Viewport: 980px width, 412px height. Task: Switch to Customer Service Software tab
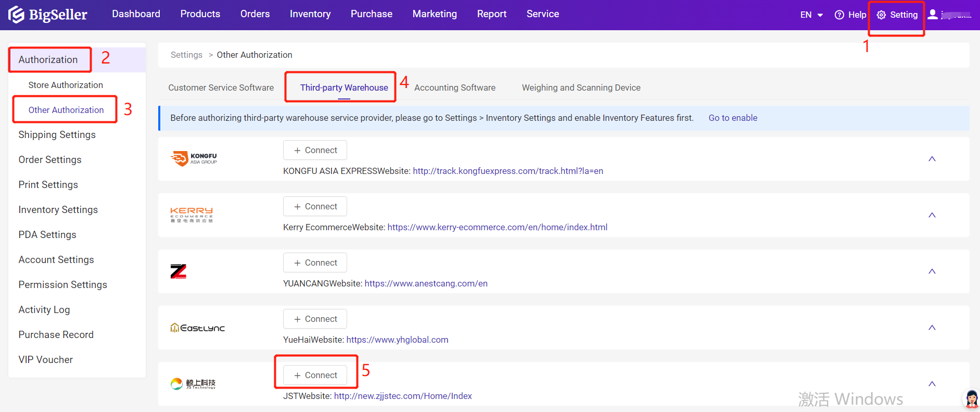click(x=221, y=88)
